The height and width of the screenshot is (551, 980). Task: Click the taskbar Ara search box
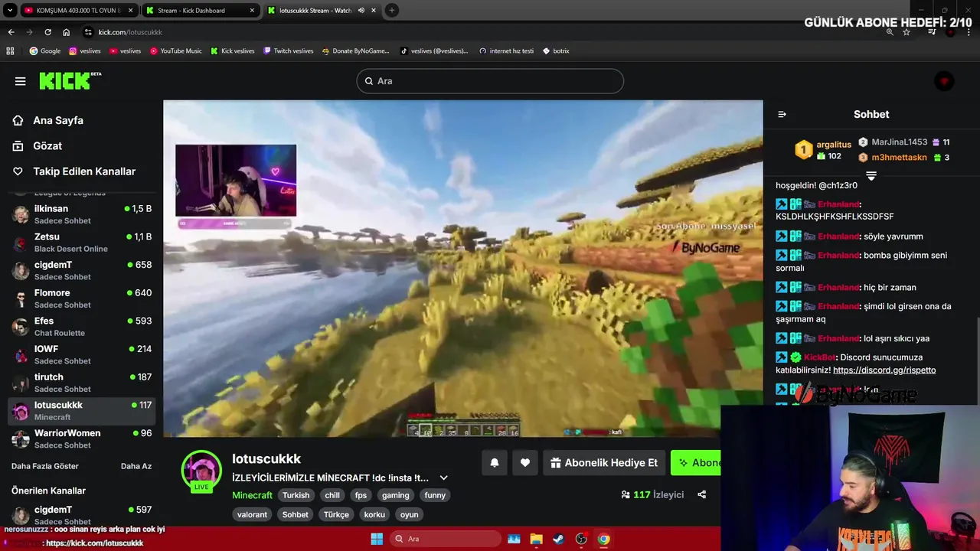coord(445,539)
